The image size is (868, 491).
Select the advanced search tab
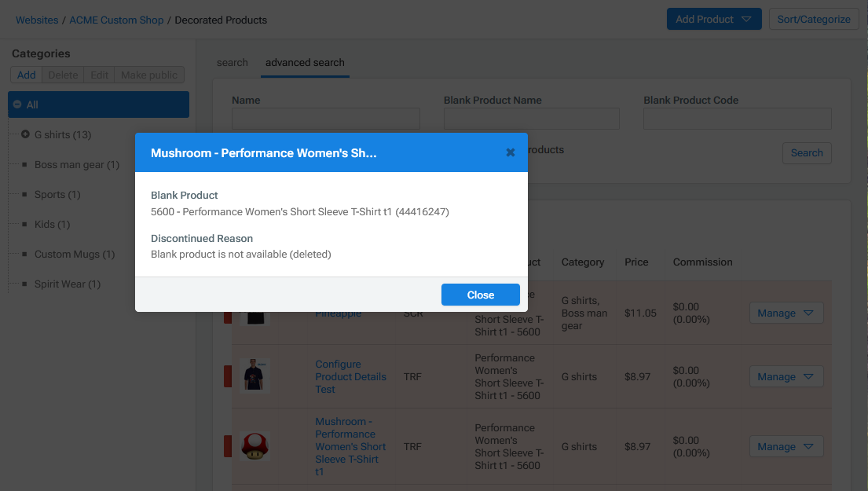[x=305, y=63]
